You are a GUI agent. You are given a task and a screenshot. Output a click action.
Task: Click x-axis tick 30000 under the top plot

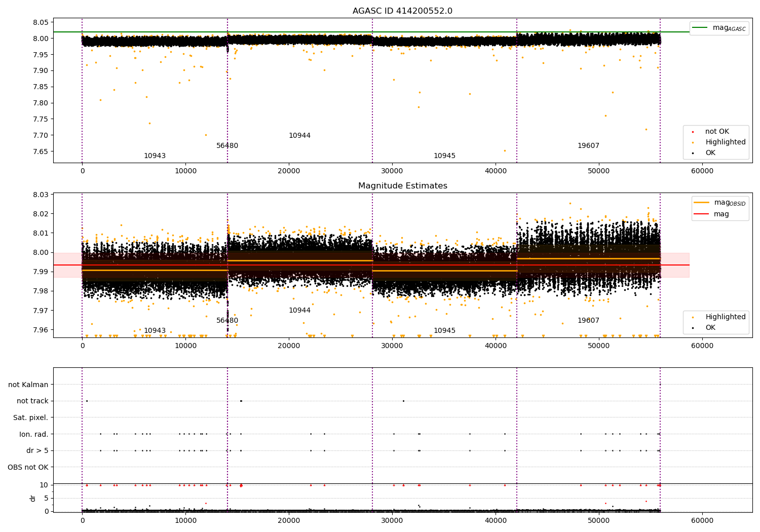pyautogui.click(x=392, y=172)
